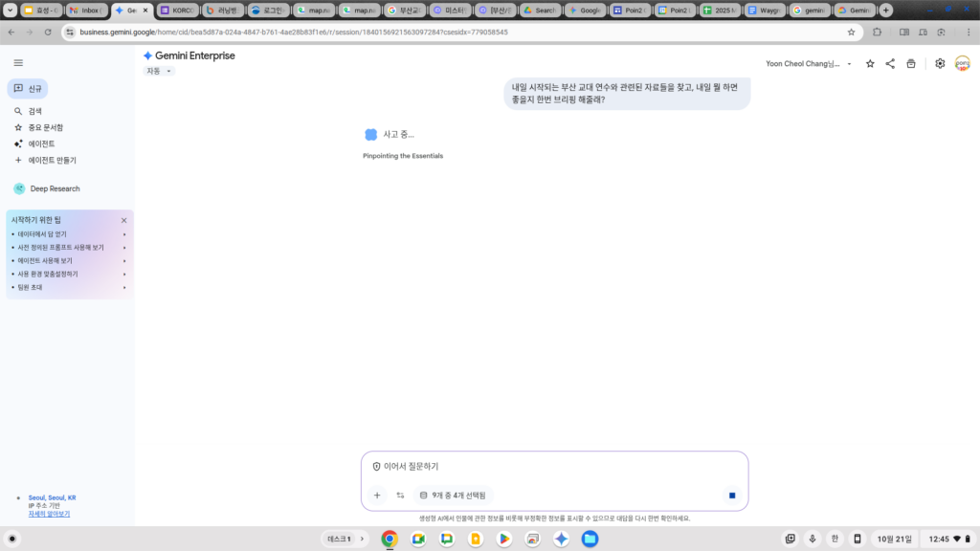Close the 시작하기 위한 팁 panel
980x551 pixels.
tap(123, 220)
